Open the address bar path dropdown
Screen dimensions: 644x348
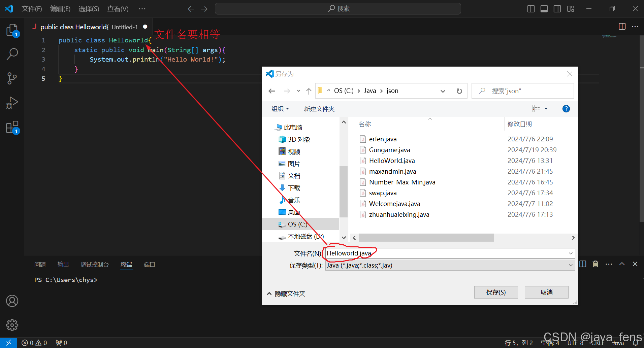pyautogui.click(x=443, y=91)
